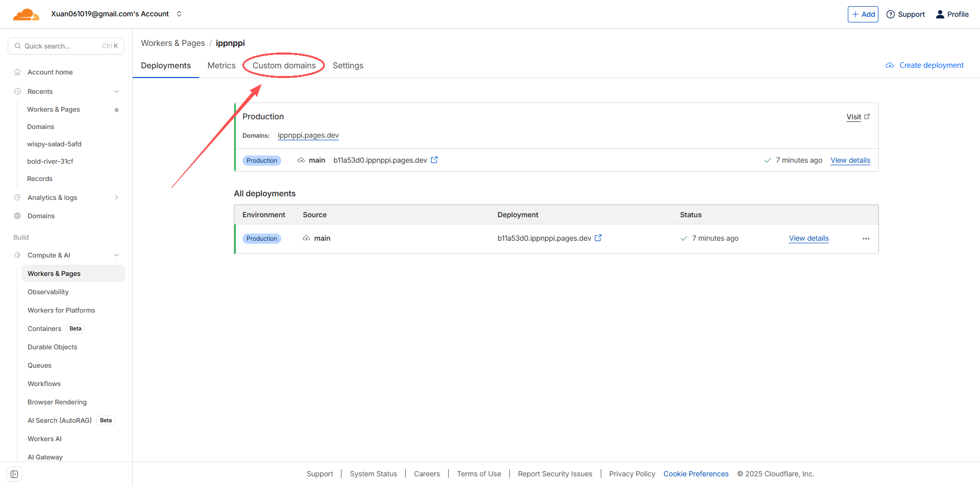The width and height of the screenshot is (980, 486).
Task: Open Records recent item
Action: 40,178
